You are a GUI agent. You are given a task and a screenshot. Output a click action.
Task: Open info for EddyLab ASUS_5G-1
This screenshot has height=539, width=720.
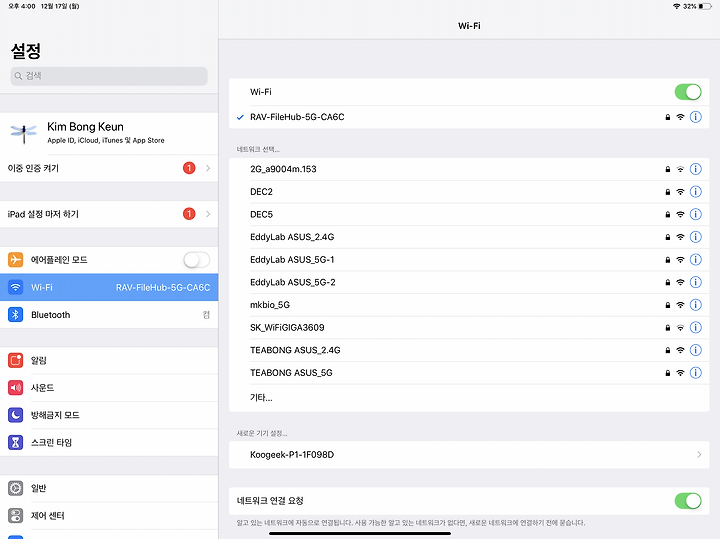point(696,259)
